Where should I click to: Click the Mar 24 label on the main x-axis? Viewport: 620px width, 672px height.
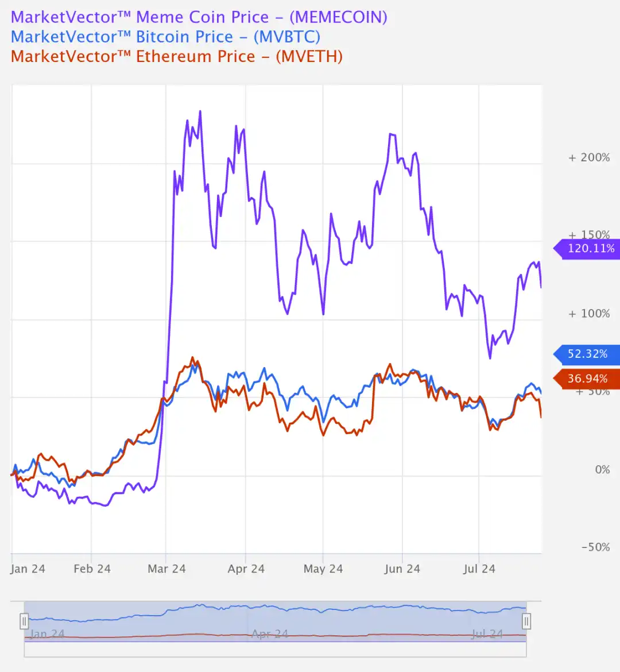[x=166, y=569]
